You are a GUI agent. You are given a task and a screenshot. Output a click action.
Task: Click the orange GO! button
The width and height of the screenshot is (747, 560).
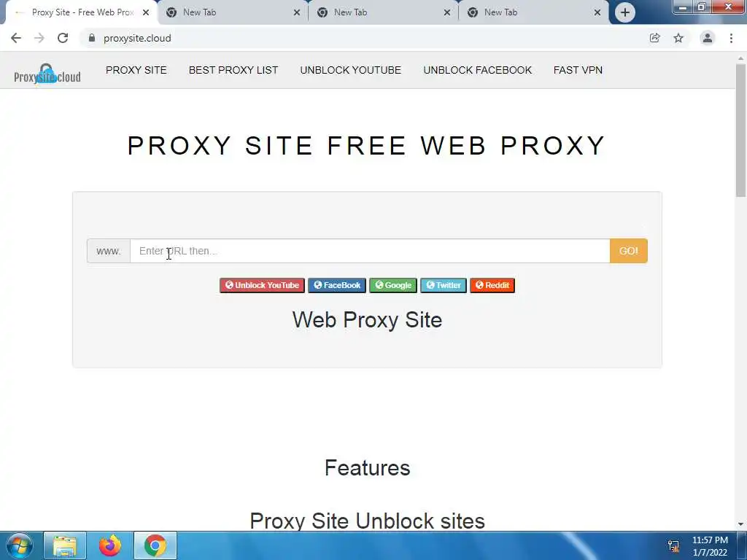pos(628,251)
